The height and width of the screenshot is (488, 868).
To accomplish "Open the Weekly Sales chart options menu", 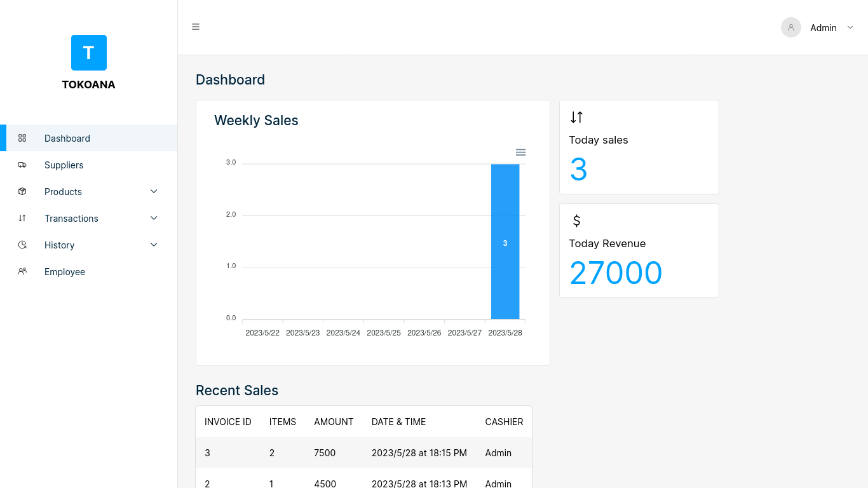I will click(520, 152).
